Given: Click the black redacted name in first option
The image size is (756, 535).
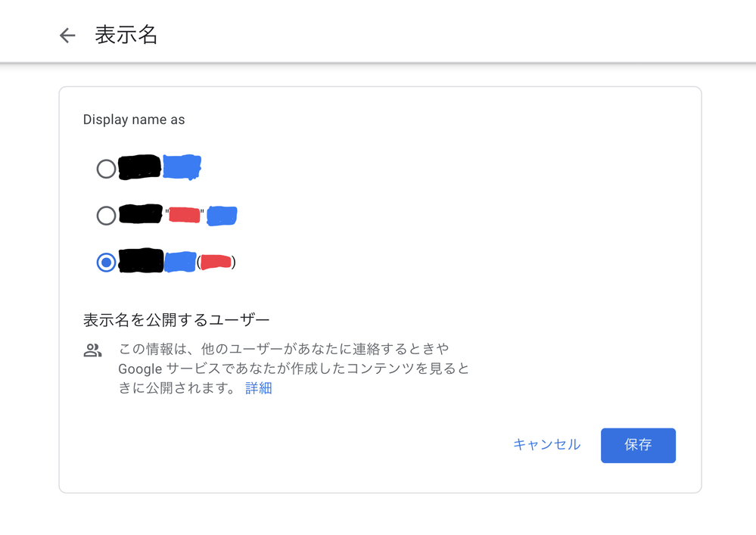Looking at the screenshot, I should (140, 167).
